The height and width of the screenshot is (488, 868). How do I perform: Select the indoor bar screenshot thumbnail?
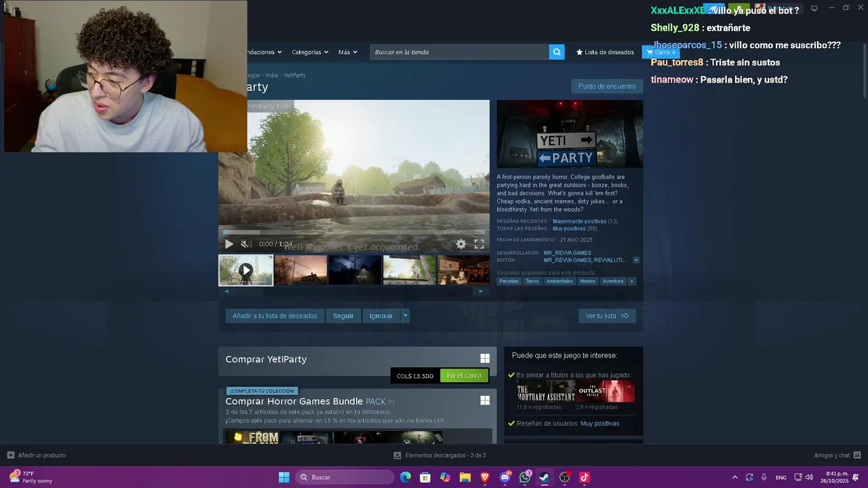point(464,270)
